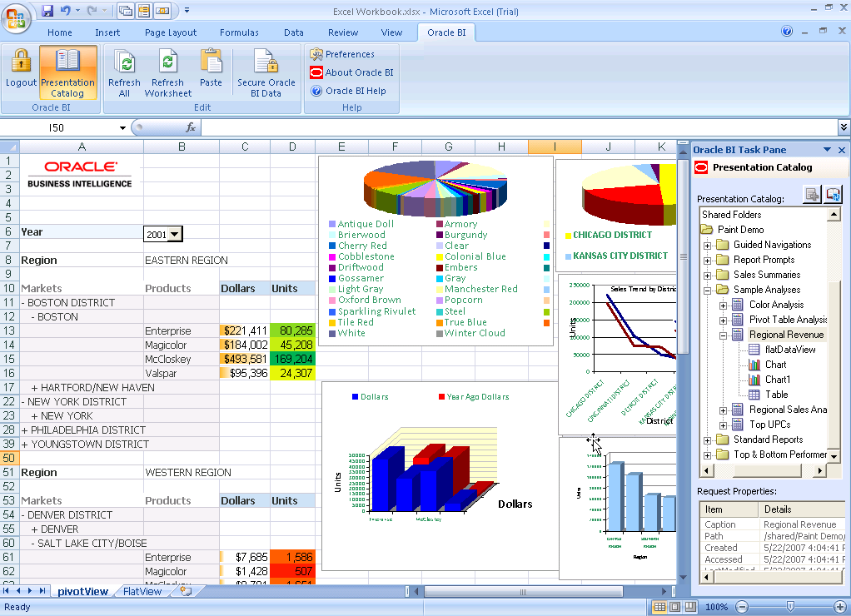Click Save in Quick Access toolbar
851x616 pixels.
point(47,10)
